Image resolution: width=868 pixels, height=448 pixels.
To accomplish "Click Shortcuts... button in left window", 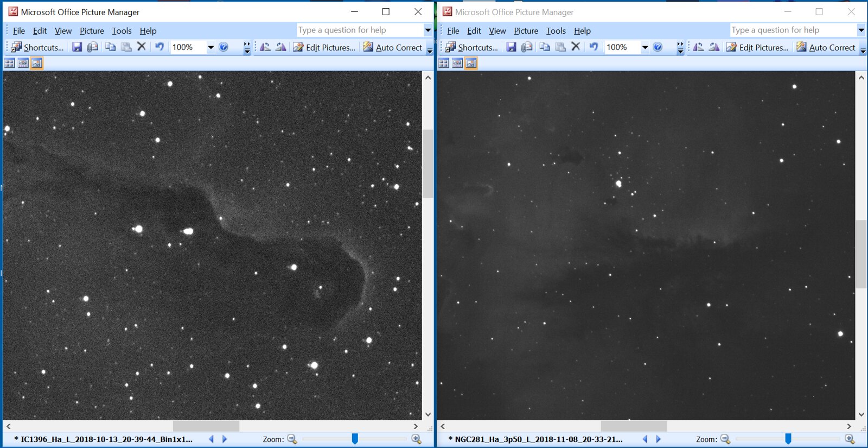I will [x=37, y=47].
